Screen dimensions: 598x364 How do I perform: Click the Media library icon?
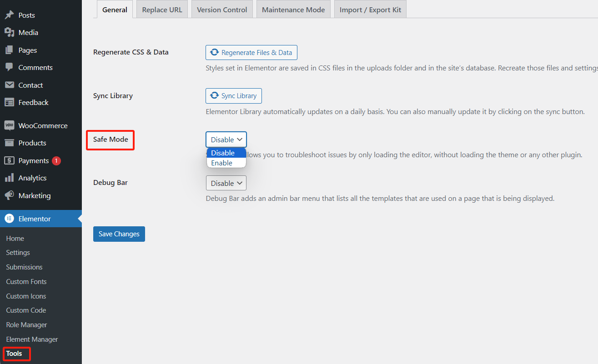pyautogui.click(x=10, y=32)
